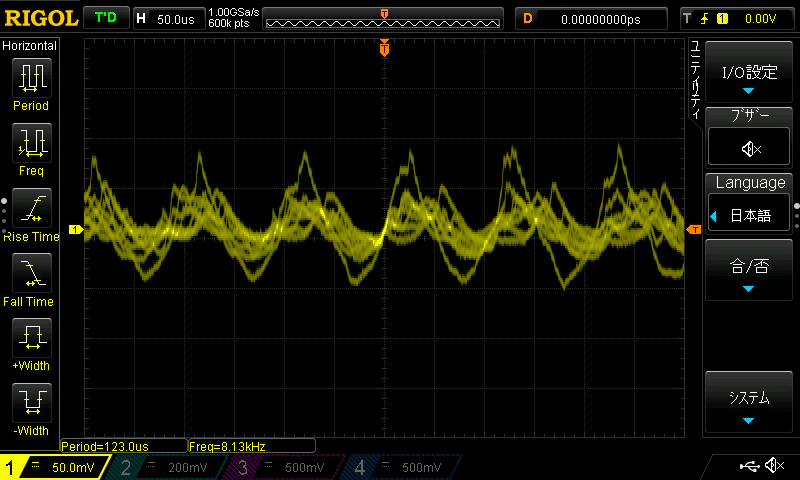Click the USB connection status icon
This screenshot has height=480, width=800.
click(x=749, y=465)
